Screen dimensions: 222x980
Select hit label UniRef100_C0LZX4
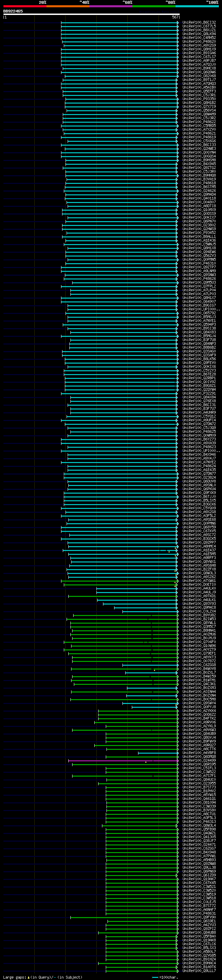(199, 612)
